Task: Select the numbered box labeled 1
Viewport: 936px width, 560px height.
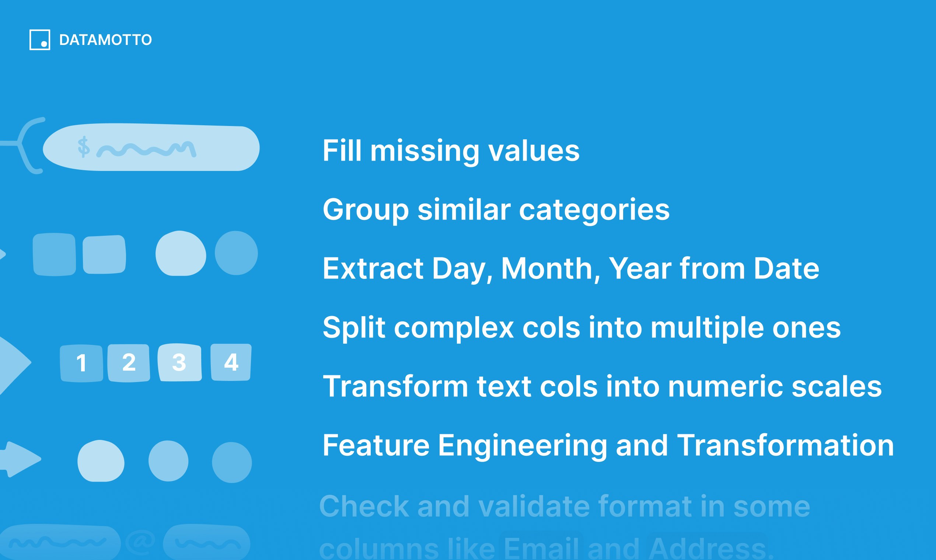Action: (81, 363)
